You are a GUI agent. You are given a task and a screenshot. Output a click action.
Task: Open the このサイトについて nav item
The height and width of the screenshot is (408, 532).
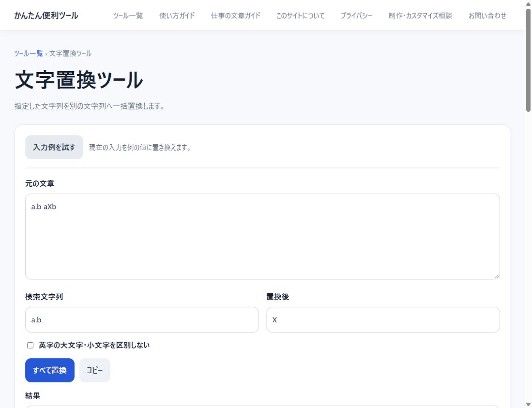tap(300, 15)
